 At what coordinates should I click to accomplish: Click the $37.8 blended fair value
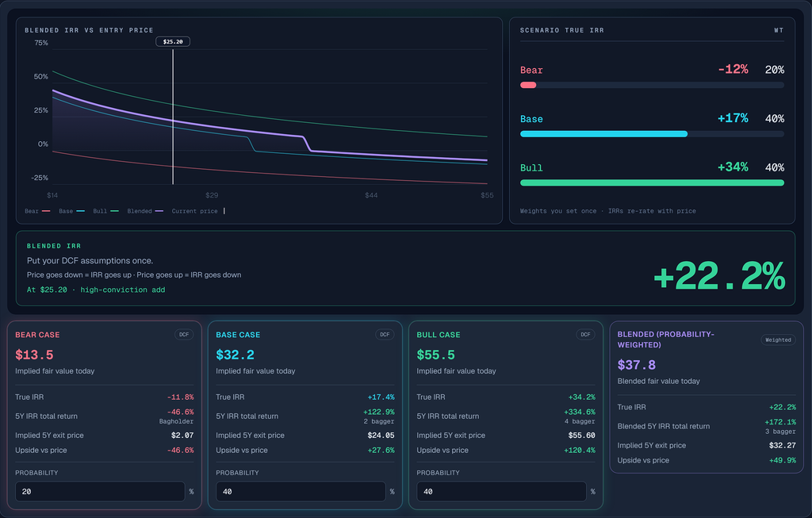(x=637, y=365)
